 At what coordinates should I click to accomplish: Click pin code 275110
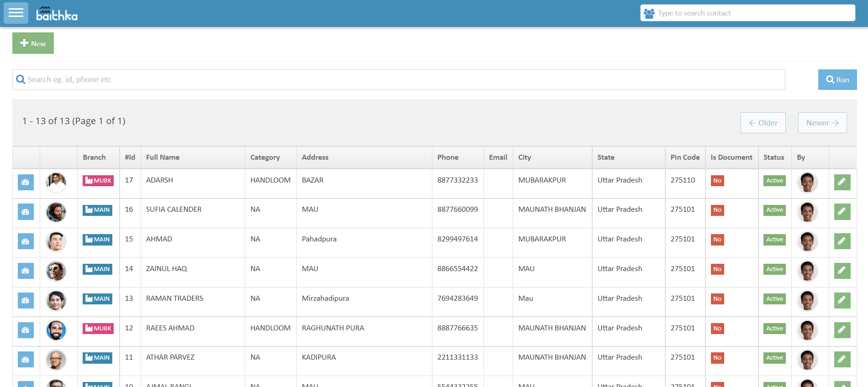[x=683, y=180]
